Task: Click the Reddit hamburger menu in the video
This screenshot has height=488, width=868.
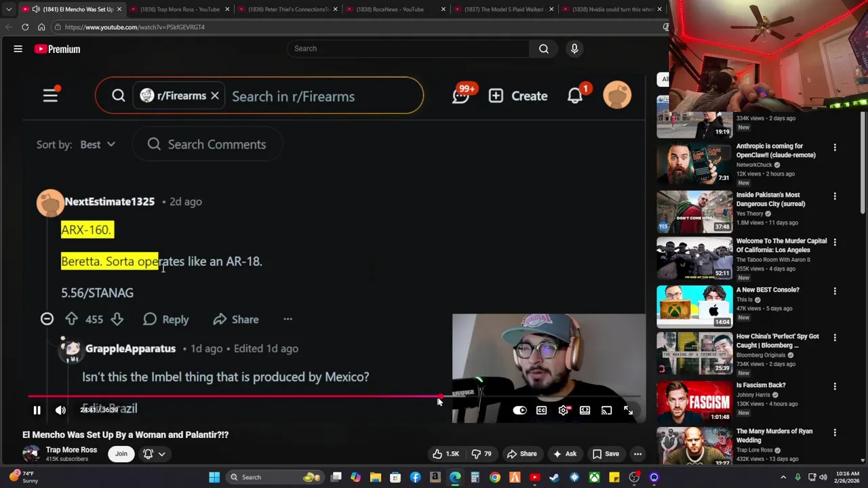Action: point(51,96)
